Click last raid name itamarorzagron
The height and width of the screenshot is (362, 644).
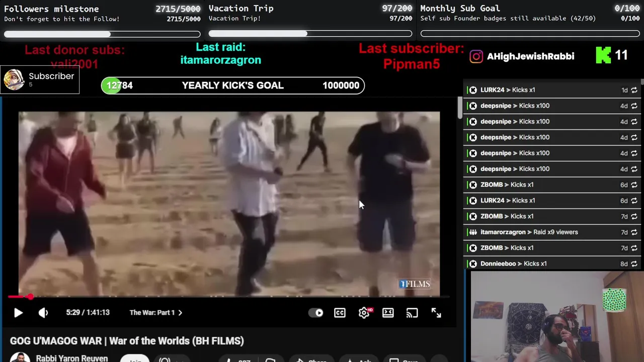tap(220, 60)
